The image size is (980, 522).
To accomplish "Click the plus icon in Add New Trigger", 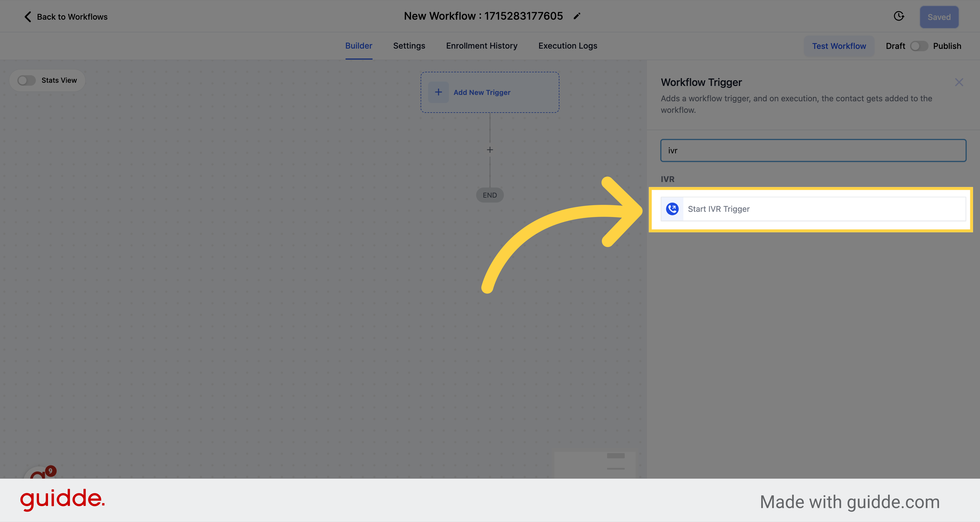I will click(438, 92).
